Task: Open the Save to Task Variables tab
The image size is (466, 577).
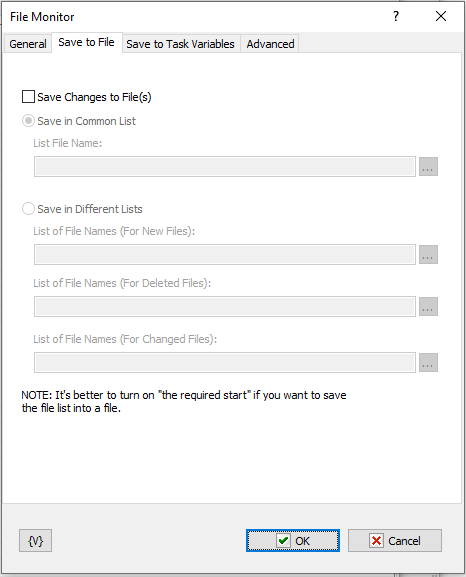Action: (x=180, y=44)
